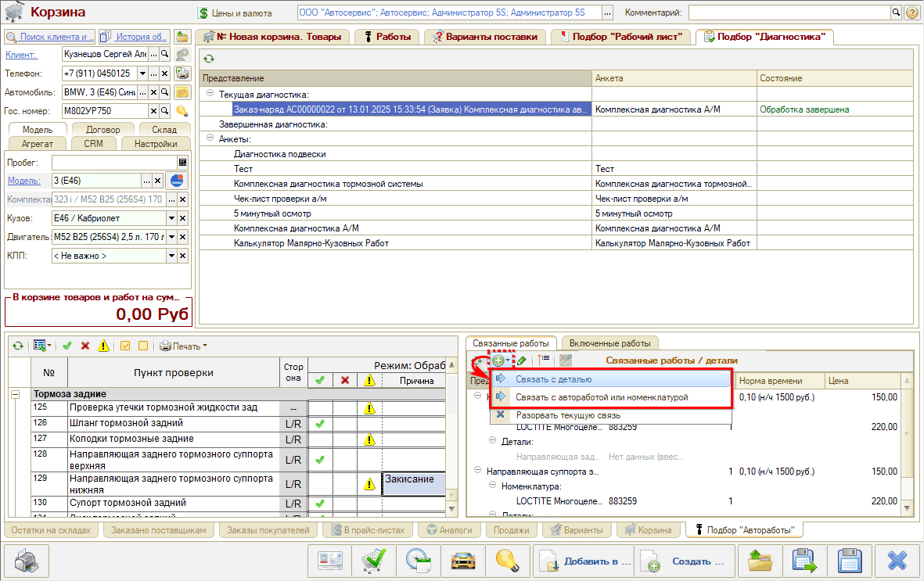The height and width of the screenshot is (581, 924).
Task: Click the light bulb icon in the bottom toolbar
Action: point(508,561)
